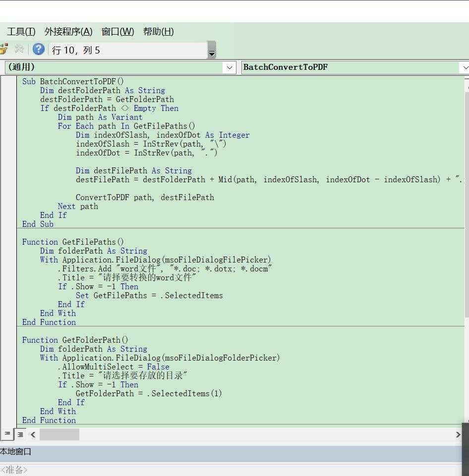Click the Toolbox icon in toolbar
This screenshot has width=469, height=476.
point(19,49)
